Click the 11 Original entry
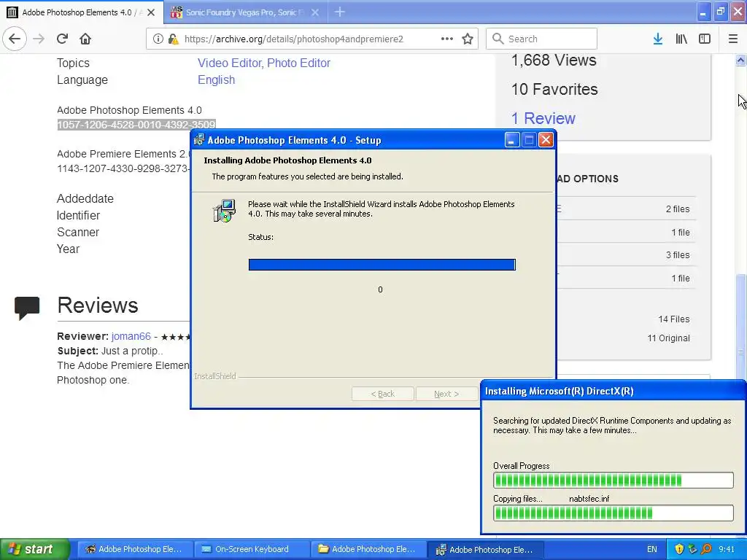This screenshot has width=747, height=560. (668, 338)
